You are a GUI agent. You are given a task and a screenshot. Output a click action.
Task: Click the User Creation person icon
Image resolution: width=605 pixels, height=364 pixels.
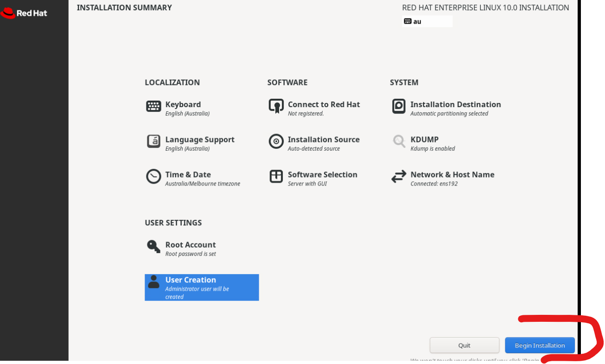tap(153, 281)
